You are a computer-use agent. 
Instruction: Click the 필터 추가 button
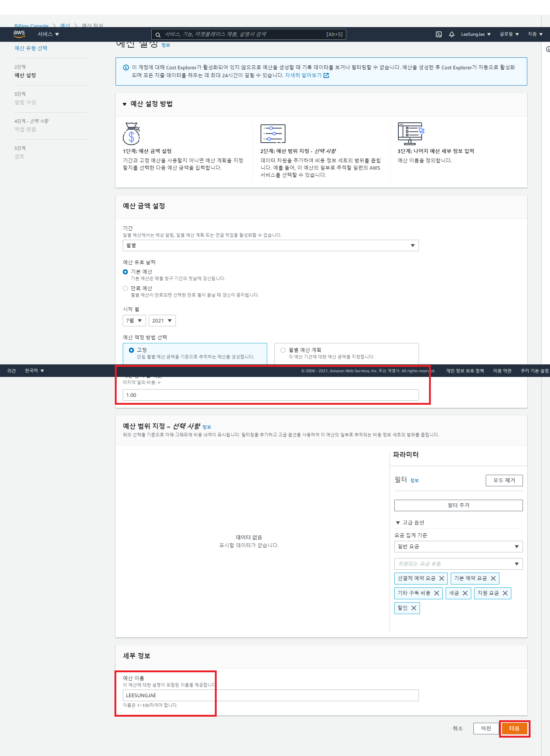(458, 505)
